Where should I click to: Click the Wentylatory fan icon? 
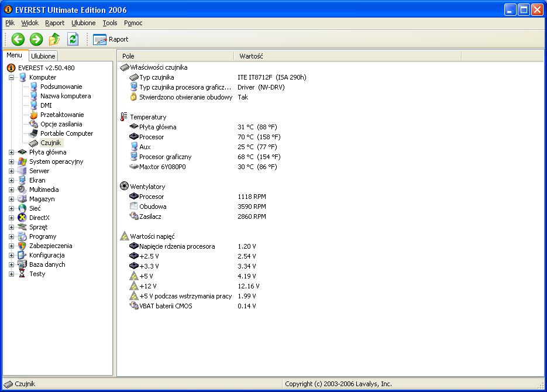pos(124,186)
